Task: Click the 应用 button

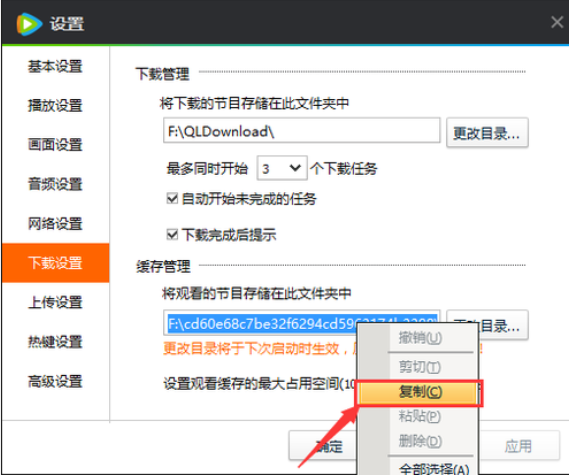Action: pos(519,446)
